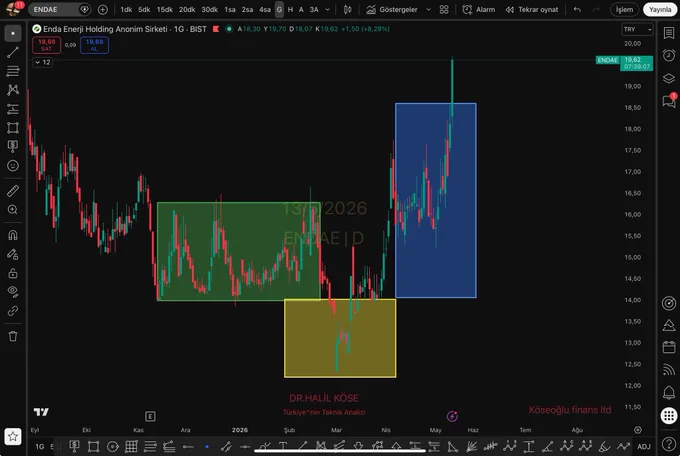680x456 pixels.
Task: Toggle the link drawings chain icon
Action: [x=13, y=311]
